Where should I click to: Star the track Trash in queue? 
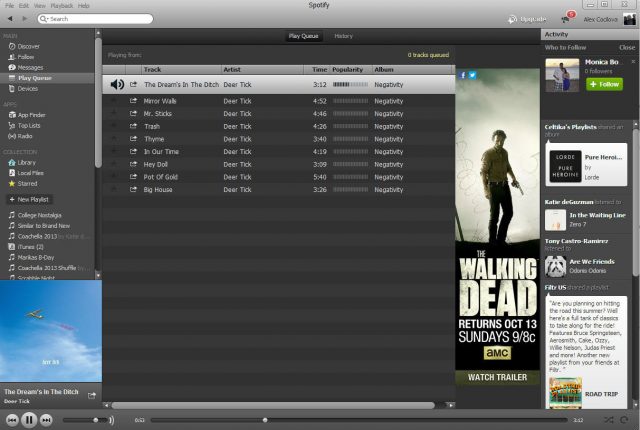point(114,125)
